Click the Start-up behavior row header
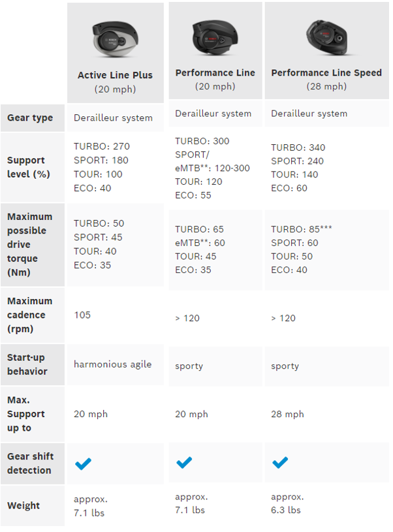 (27, 364)
